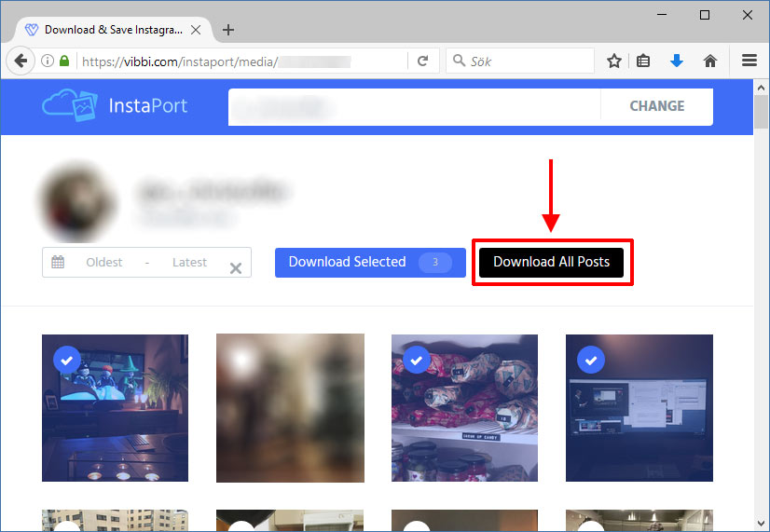Maximize the browser window

click(x=704, y=15)
